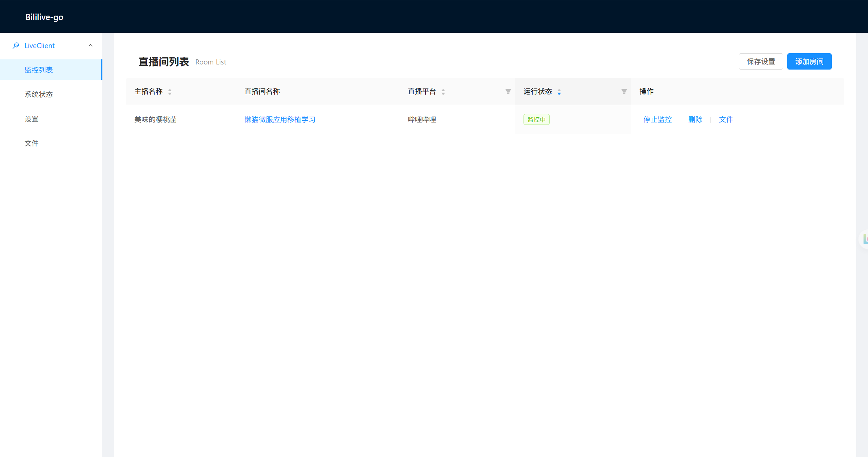868x457 pixels.
Task: Click the Bililive-go title
Action: click(x=44, y=17)
